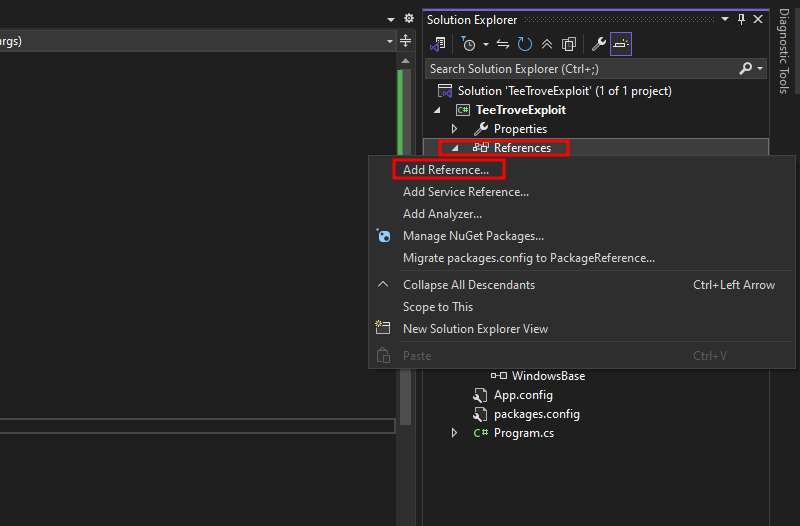Choose Add Reference... from context menu
Viewport: 800px width, 526px height.
[446, 170]
